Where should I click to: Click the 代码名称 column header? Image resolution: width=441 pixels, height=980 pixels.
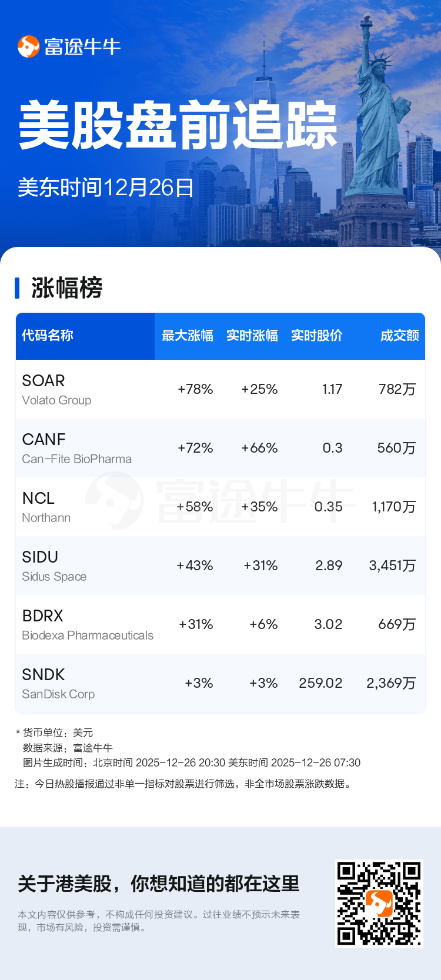coord(48,336)
